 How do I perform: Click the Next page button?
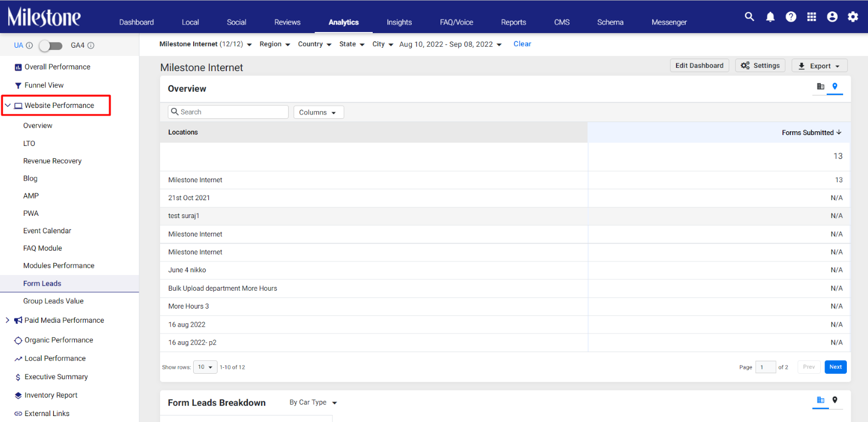click(x=835, y=367)
